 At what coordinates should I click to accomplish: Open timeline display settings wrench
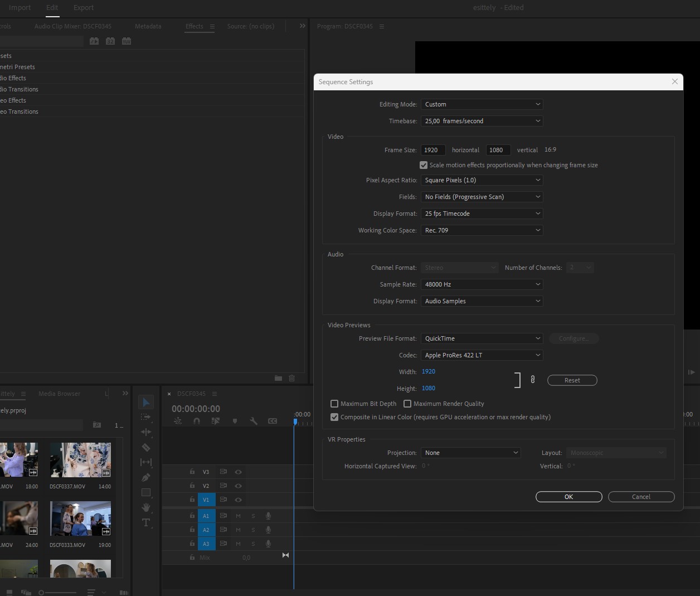(254, 421)
